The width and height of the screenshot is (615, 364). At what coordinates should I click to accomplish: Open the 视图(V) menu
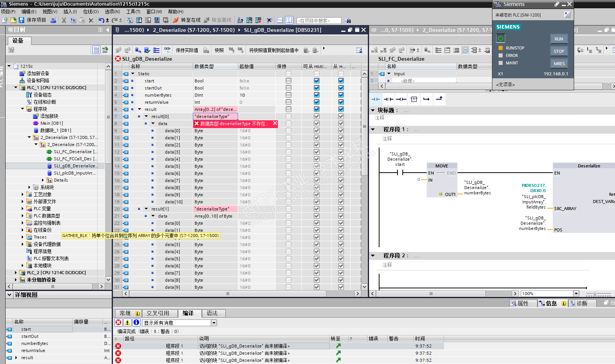[50, 12]
